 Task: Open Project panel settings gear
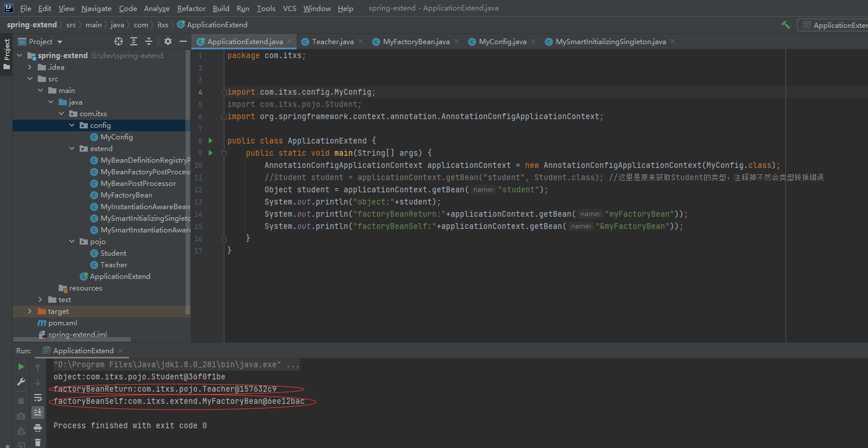168,41
